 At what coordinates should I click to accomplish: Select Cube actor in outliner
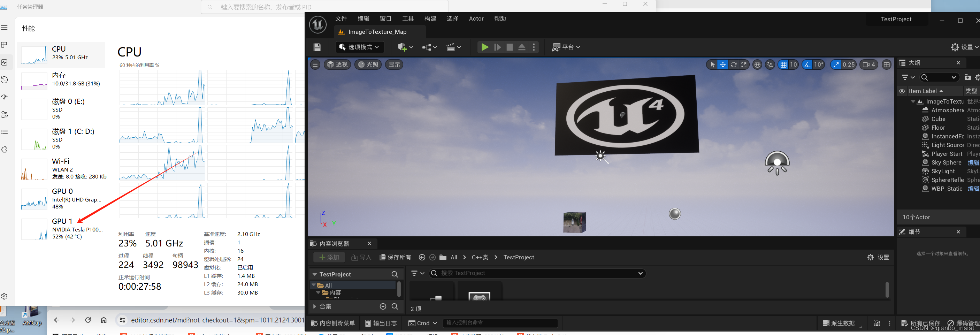[938, 119]
